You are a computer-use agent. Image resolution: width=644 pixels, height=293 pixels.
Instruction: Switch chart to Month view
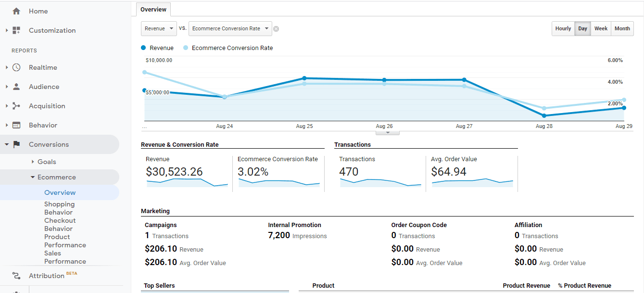pos(622,28)
